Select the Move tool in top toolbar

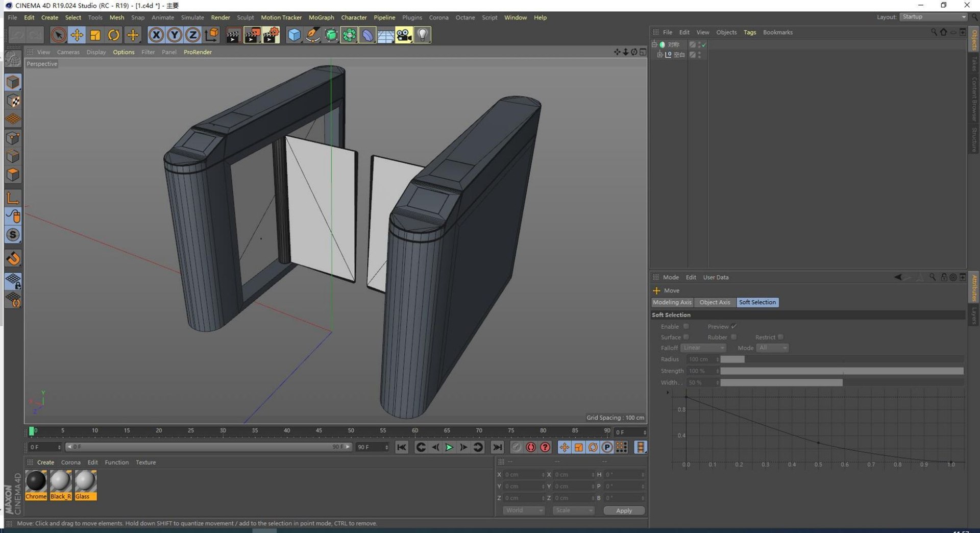pyautogui.click(x=77, y=35)
